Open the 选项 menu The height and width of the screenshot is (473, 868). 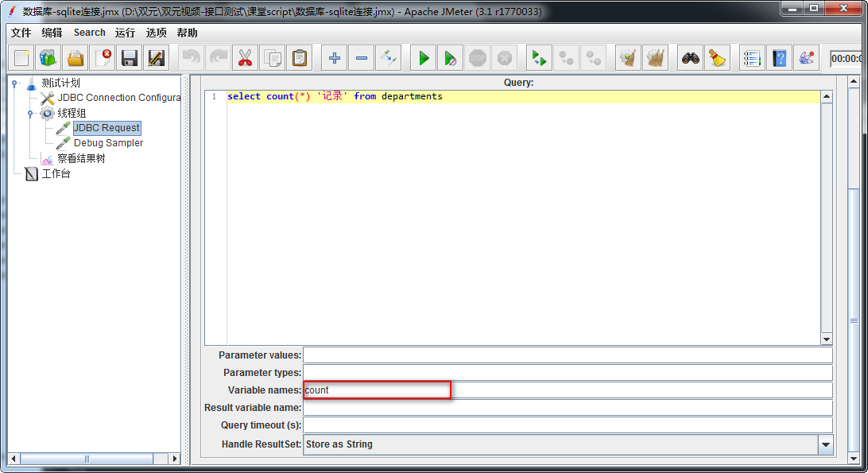tap(156, 33)
